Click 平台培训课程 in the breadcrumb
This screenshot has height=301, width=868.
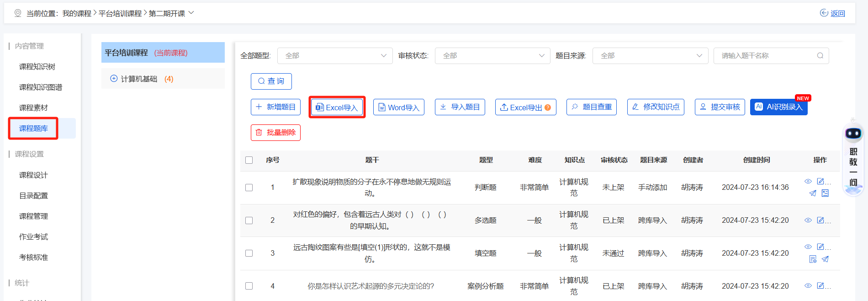(120, 14)
